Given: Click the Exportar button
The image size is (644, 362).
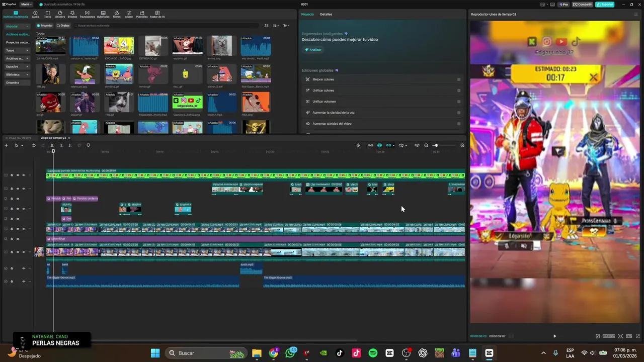Looking at the screenshot, I should pyautogui.click(x=605, y=5).
